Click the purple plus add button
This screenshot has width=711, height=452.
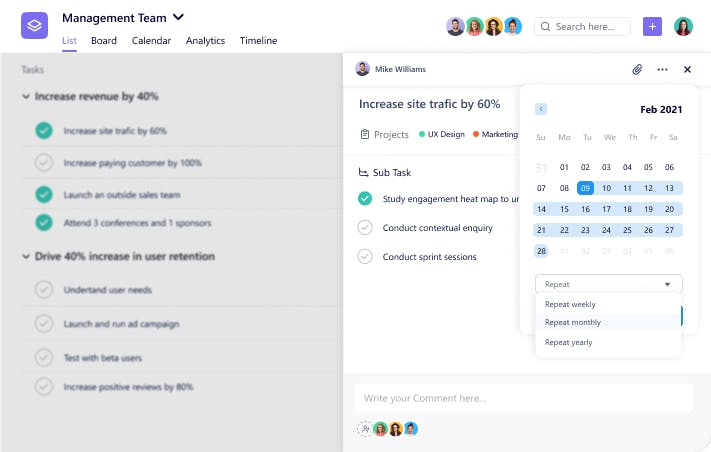652,27
